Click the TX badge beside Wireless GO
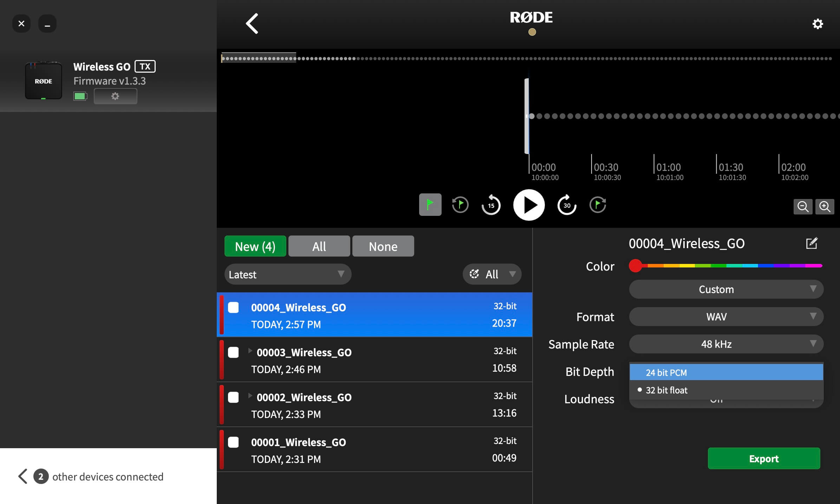 click(145, 66)
